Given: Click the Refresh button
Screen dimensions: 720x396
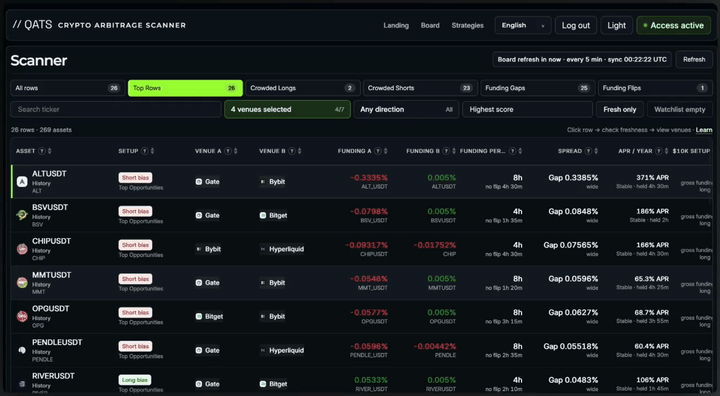Looking at the screenshot, I should pyautogui.click(x=694, y=59).
